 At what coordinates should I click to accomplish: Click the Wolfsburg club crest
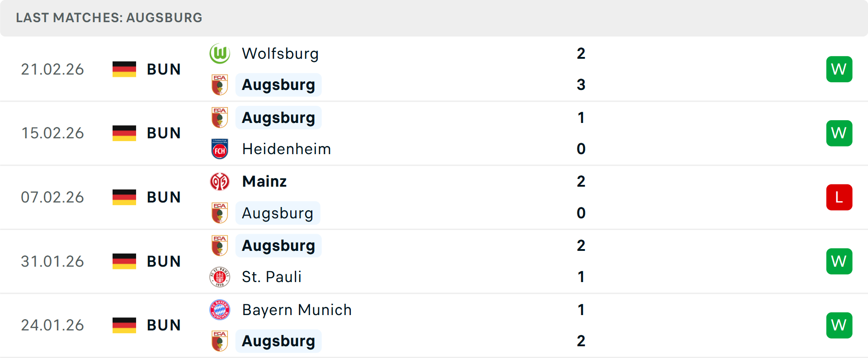[x=220, y=53]
